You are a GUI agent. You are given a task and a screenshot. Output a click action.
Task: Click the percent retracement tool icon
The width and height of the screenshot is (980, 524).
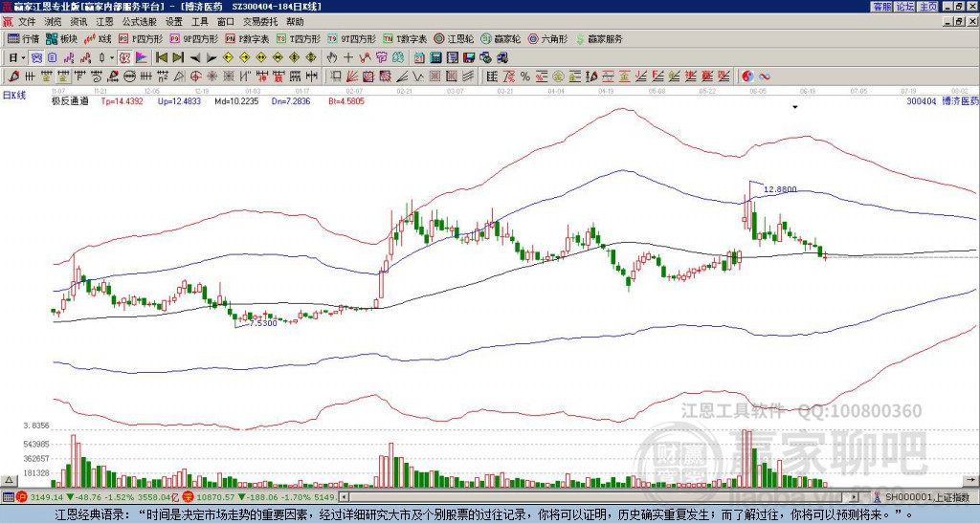(525, 76)
